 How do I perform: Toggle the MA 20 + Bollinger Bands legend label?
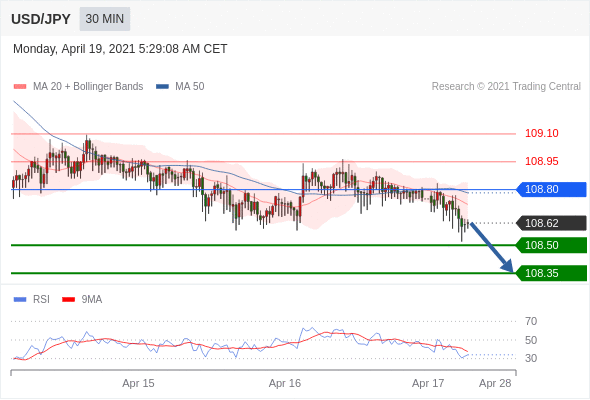[x=88, y=87]
